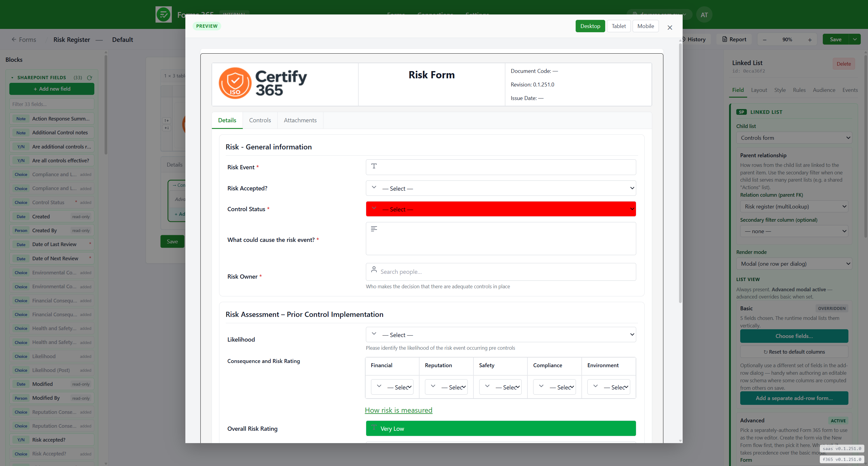Image resolution: width=868 pixels, height=466 pixels.
Task: Click the Certify 365 ISO logo
Action: click(263, 83)
